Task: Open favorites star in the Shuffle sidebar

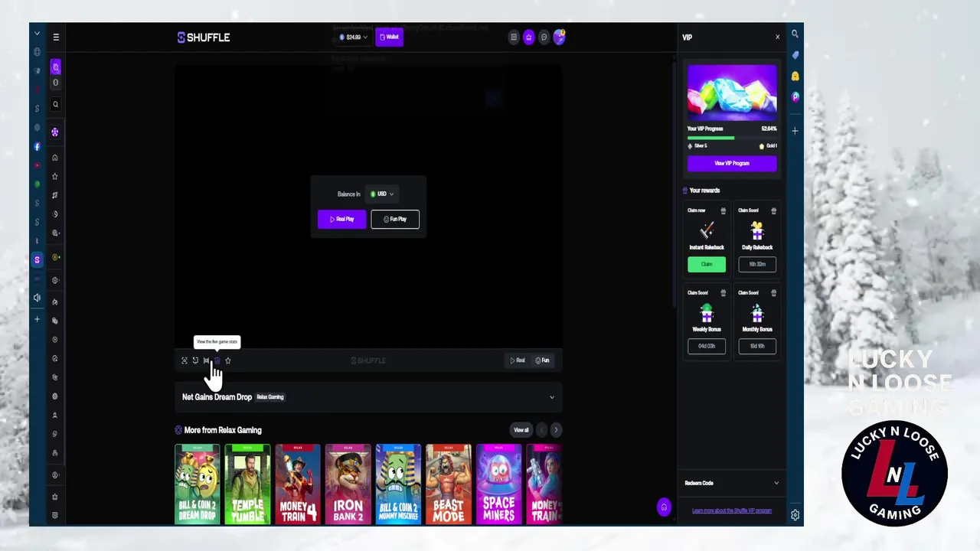Action: (x=55, y=176)
